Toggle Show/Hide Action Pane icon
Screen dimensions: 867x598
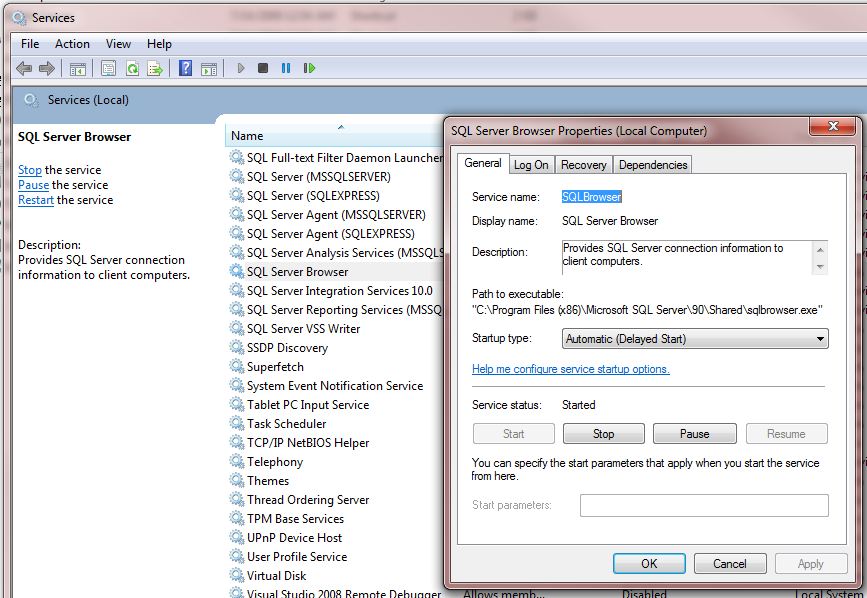pos(209,69)
